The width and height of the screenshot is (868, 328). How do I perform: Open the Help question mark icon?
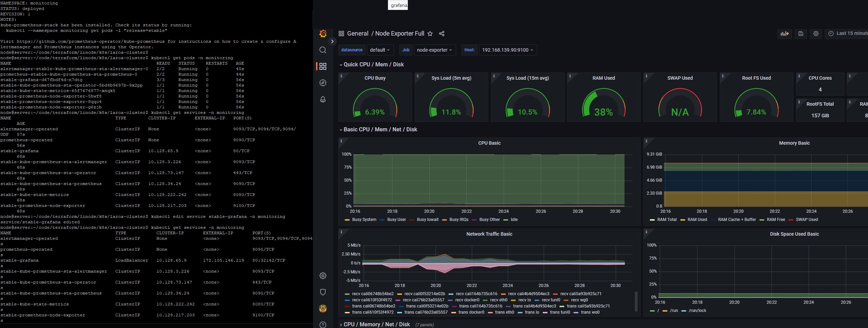pyautogui.click(x=323, y=325)
